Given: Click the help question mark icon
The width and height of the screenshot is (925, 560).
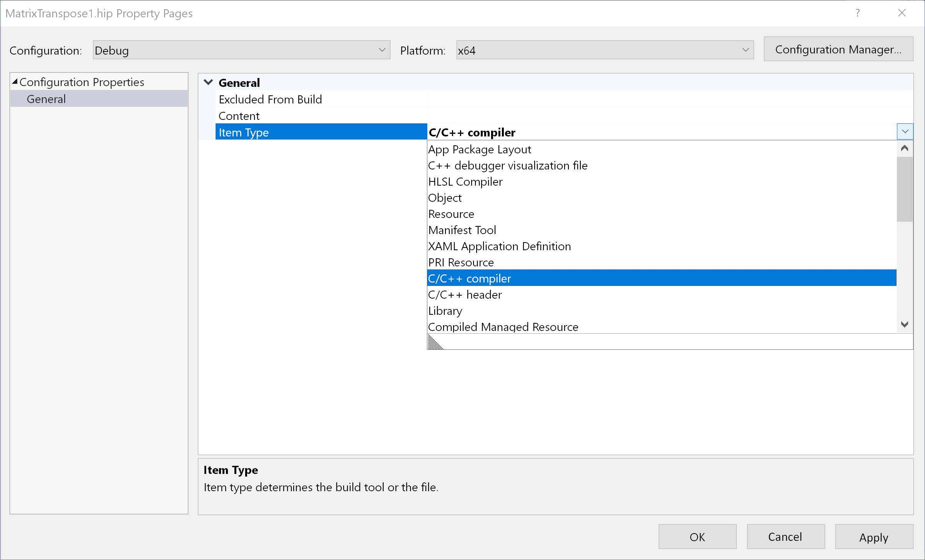Looking at the screenshot, I should click(x=857, y=13).
